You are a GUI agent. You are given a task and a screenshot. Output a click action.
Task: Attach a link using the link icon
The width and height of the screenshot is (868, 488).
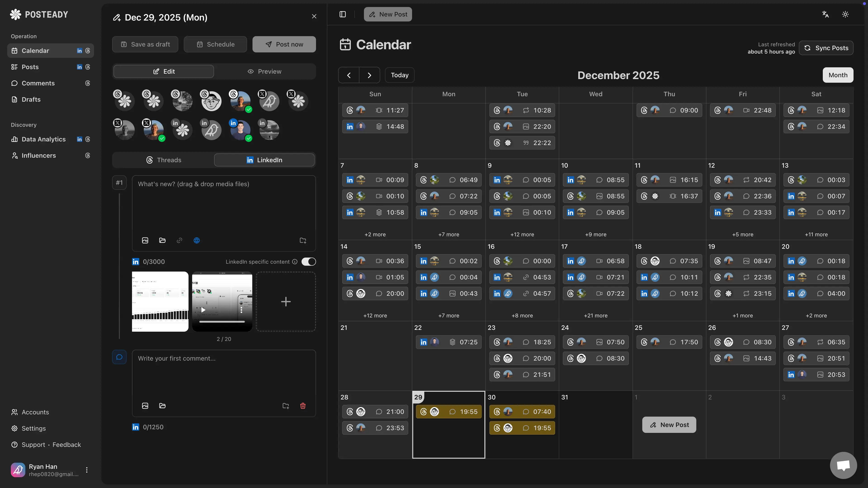click(179, 240)
